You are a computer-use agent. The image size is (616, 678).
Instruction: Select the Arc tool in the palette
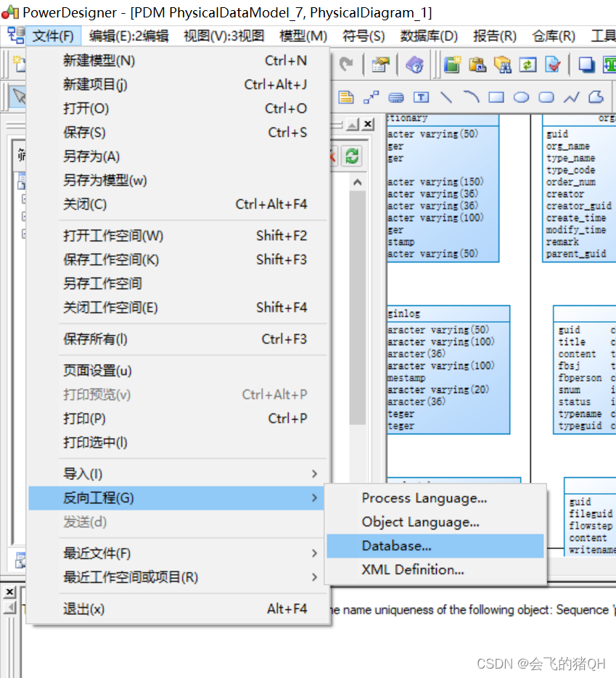coord(471,97)
